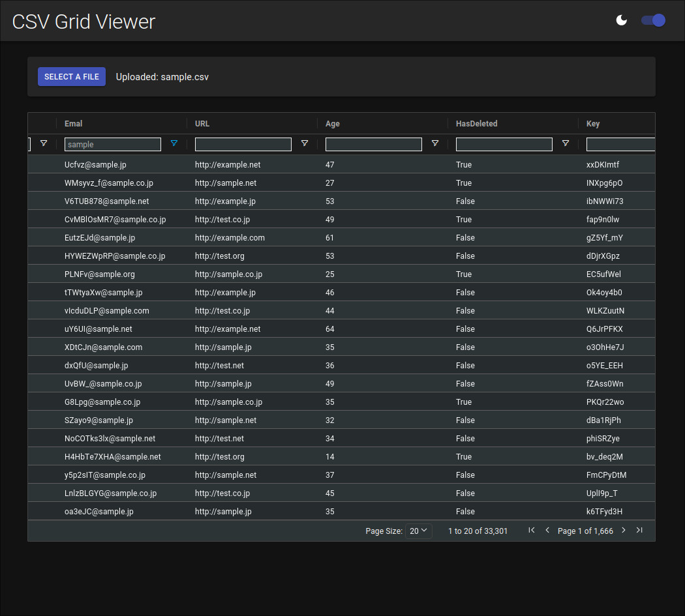Select cell UvBW_@sample.co.jp
Image resolution: width=685 pixels, height=616 pixels.
pos(103,384)
